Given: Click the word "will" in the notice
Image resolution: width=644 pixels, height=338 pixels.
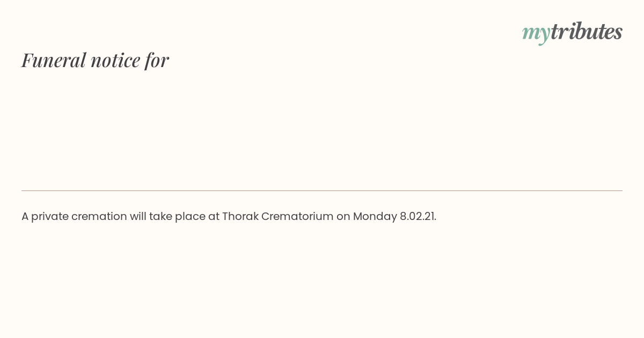Looking at the screenshot, I should pos(138,216).
